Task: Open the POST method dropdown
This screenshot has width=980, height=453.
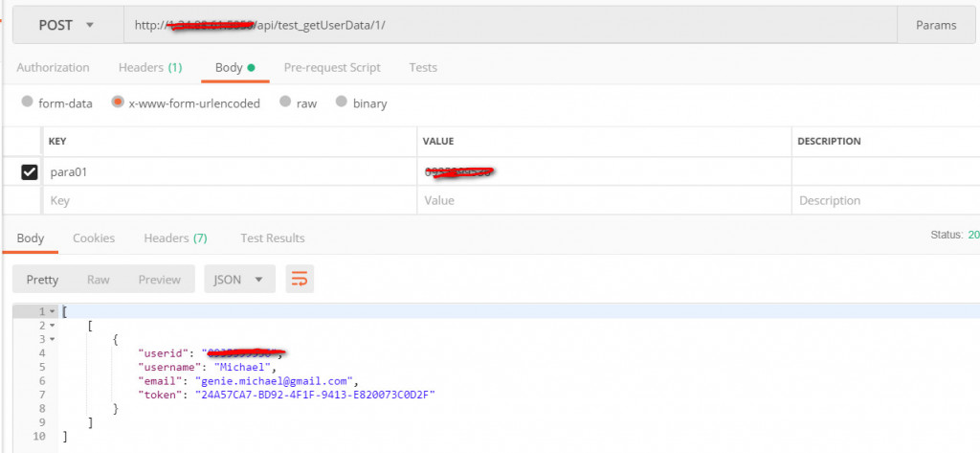Action: tap(68, 25)
